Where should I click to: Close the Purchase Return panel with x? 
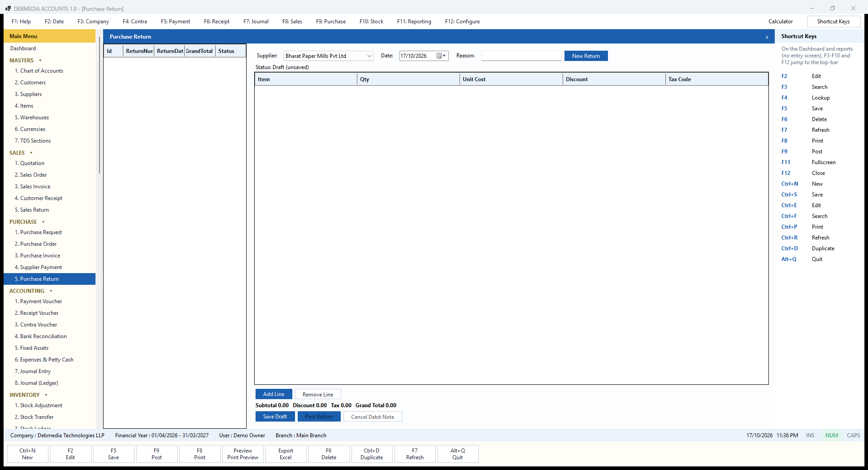(767, 37)
